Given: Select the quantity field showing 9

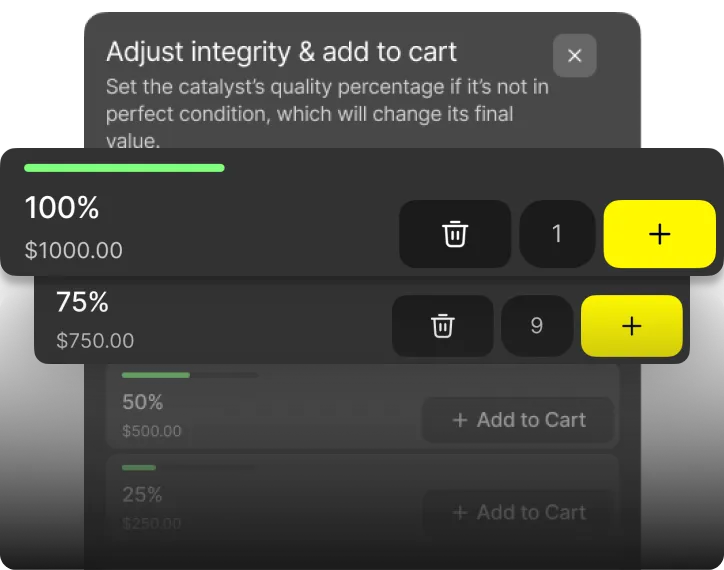Looking at the screenshot, I should pyautogui.click(x=537, y=326).
